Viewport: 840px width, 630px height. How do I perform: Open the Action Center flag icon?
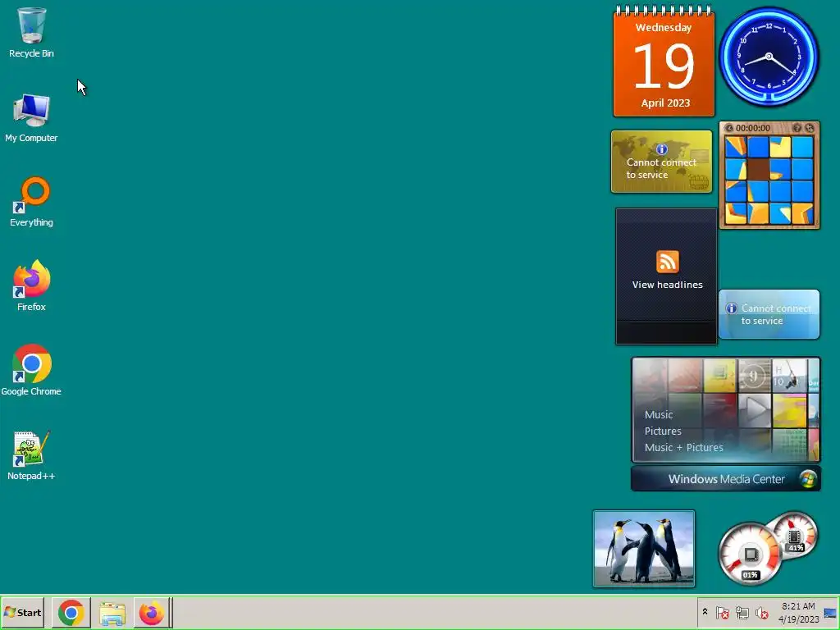pyautogui.click(x=722, y=612)
